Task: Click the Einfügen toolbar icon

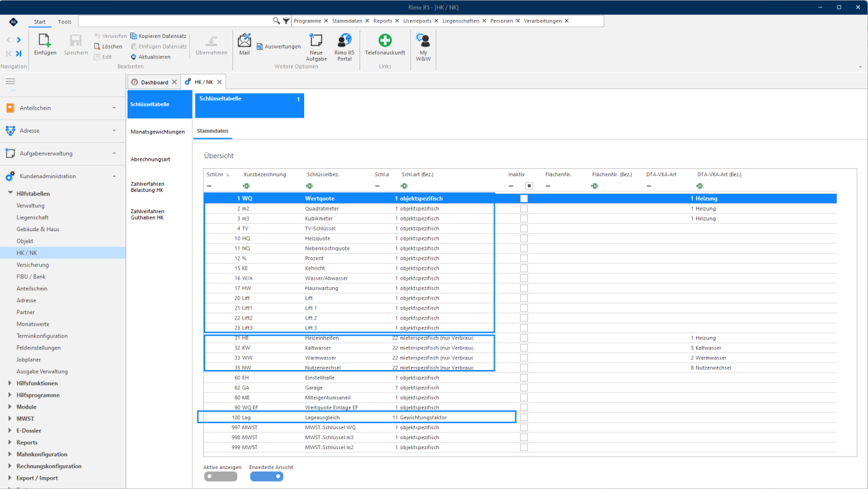Action: (x=45, y=45)
